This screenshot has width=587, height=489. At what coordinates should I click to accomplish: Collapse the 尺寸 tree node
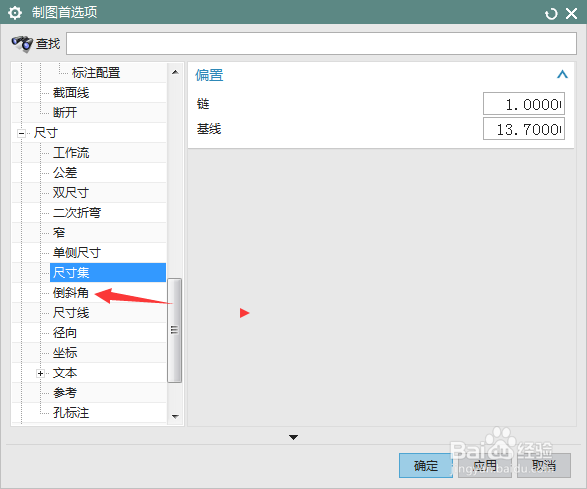[21, 133]
